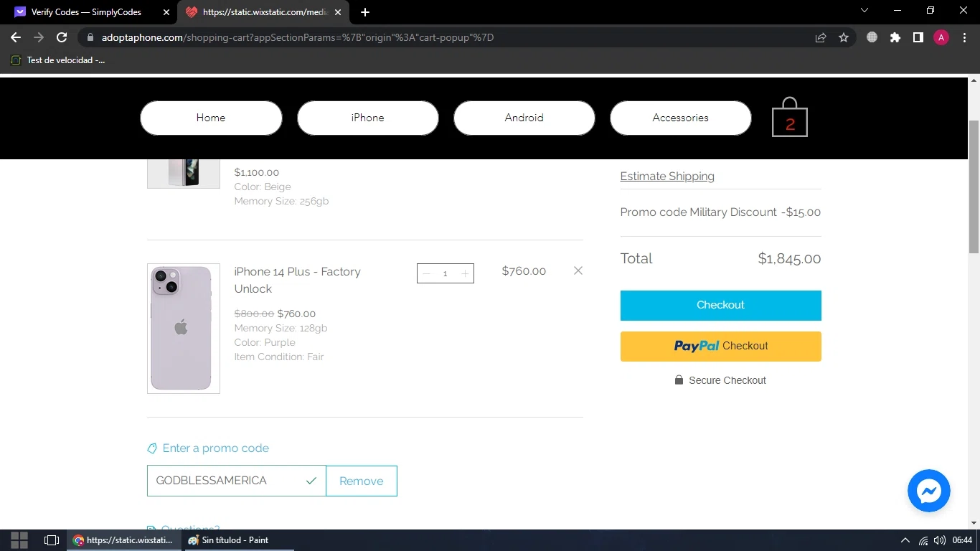Proceed with blue Checkout button

click(720, 305)
